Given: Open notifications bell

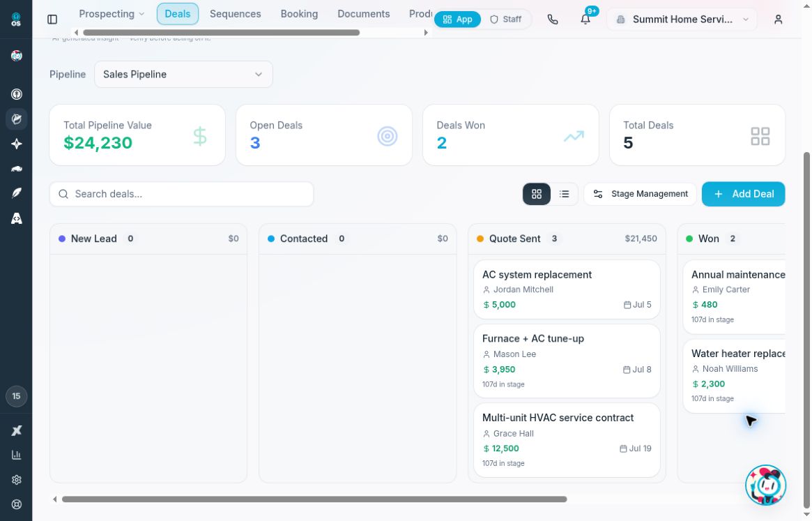Looking at the screenshot, I should [585, 20].
